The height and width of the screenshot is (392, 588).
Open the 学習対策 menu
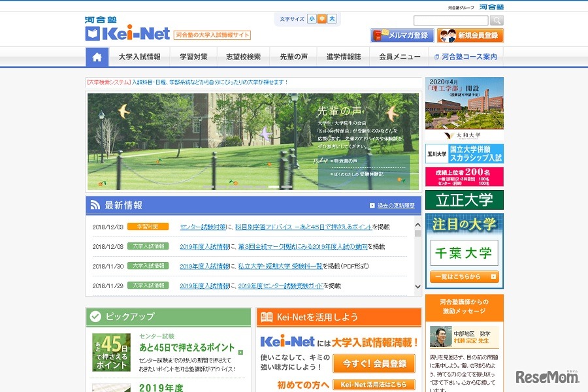click(x=193, y=57)
